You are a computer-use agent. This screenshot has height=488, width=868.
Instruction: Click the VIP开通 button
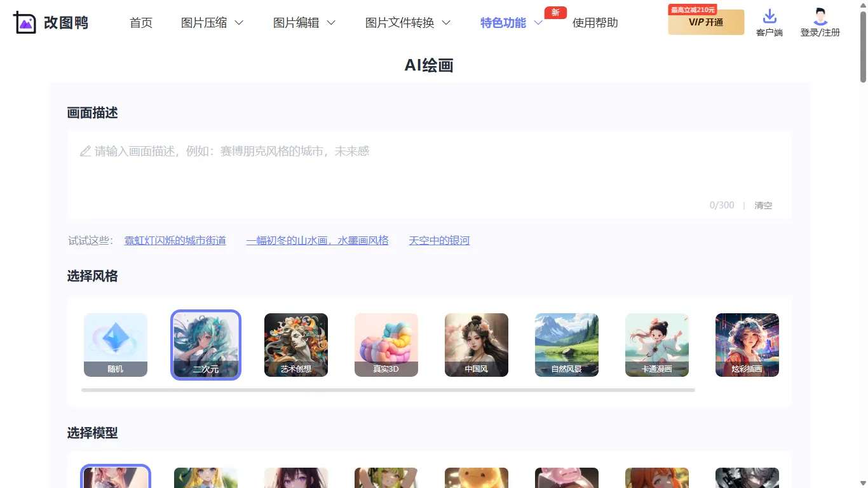pos(706,22)
